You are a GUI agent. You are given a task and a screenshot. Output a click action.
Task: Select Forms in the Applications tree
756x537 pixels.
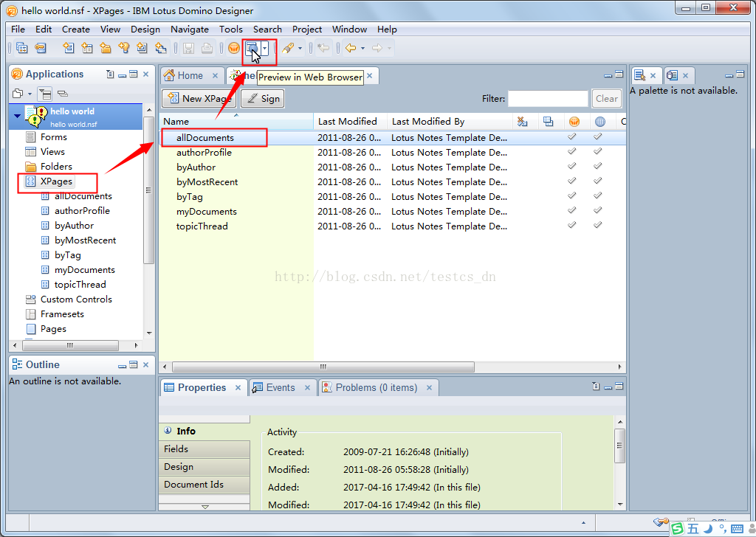point(53,137)
